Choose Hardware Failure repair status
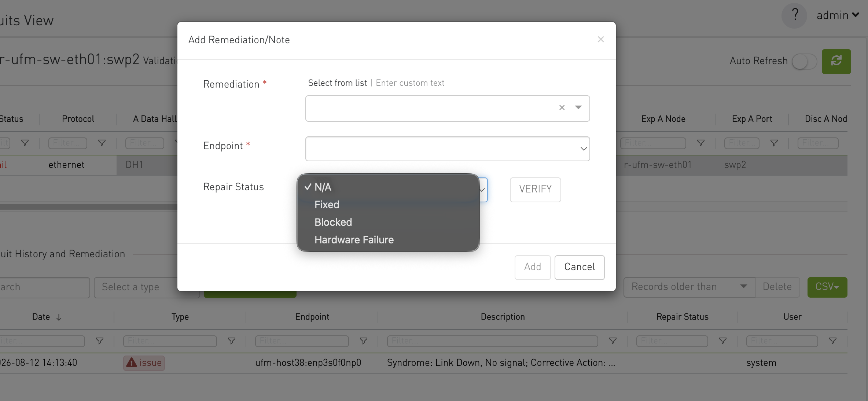The height and width of the screenshot is (401, 868). (388, 240)
